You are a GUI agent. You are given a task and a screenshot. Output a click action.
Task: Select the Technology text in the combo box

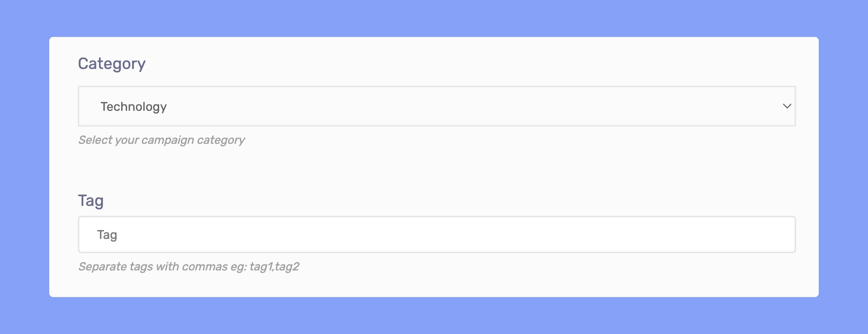[x=134, y=107]
